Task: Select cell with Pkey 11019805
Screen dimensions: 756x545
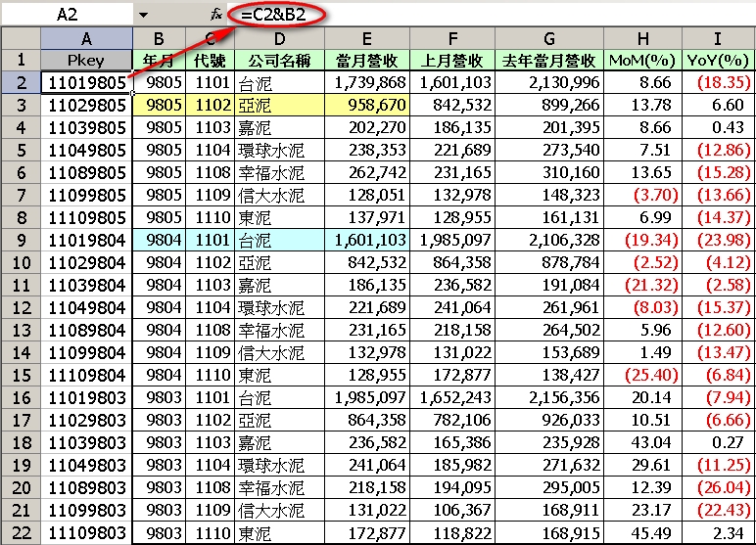Action: [x=86, y=82]
